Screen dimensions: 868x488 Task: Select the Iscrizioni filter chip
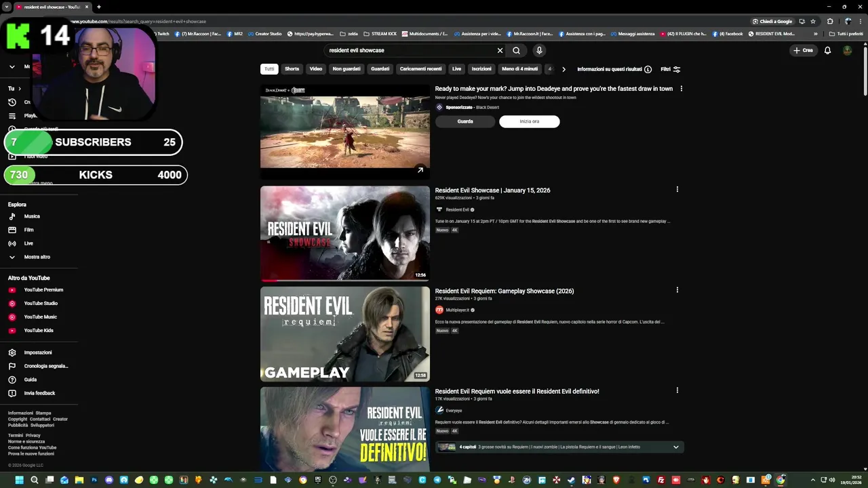[x=481, y=68]
